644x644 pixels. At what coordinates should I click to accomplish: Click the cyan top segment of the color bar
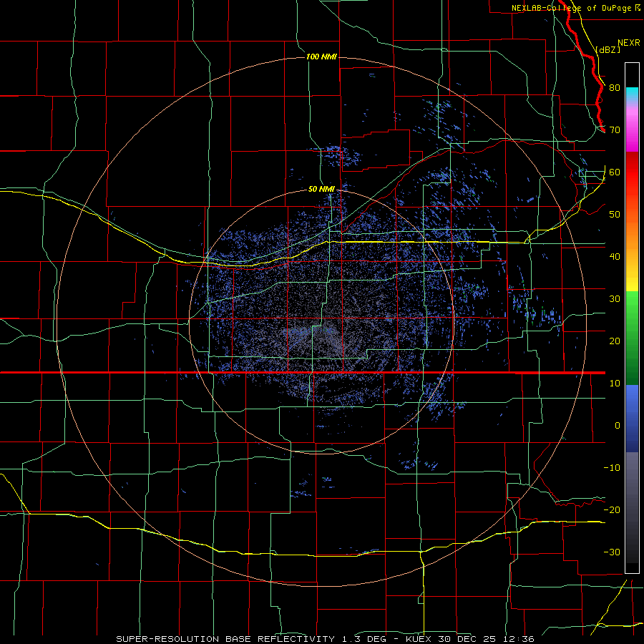tap(632, 95)
